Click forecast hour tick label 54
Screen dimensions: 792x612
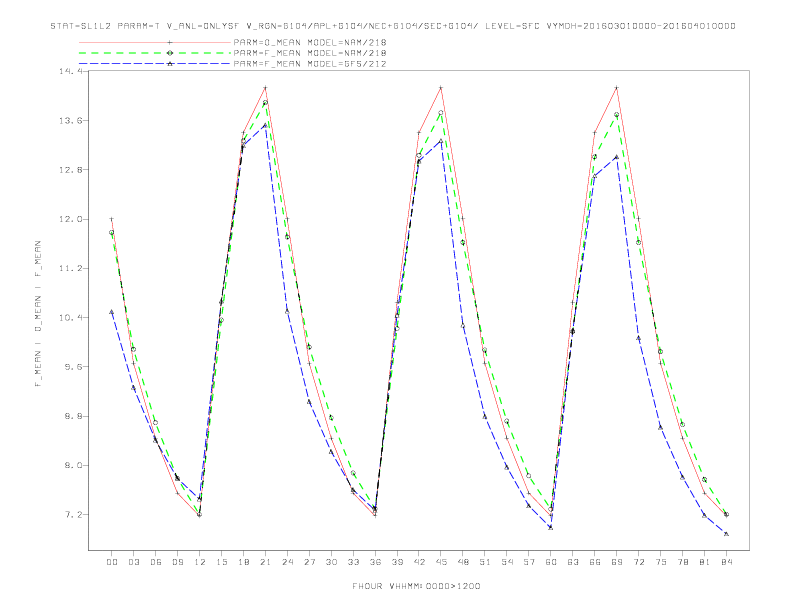[x=507, y=562]
